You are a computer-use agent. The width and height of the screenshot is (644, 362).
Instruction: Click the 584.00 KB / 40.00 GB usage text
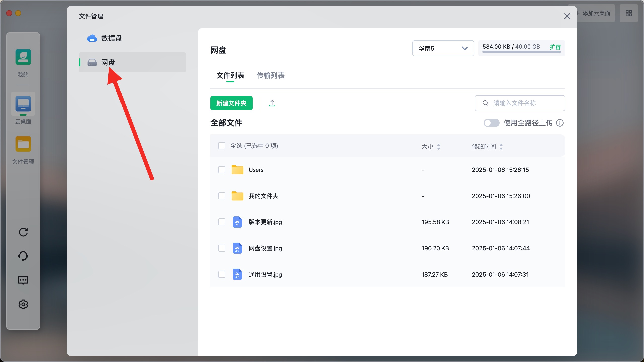tap(511, 47)
